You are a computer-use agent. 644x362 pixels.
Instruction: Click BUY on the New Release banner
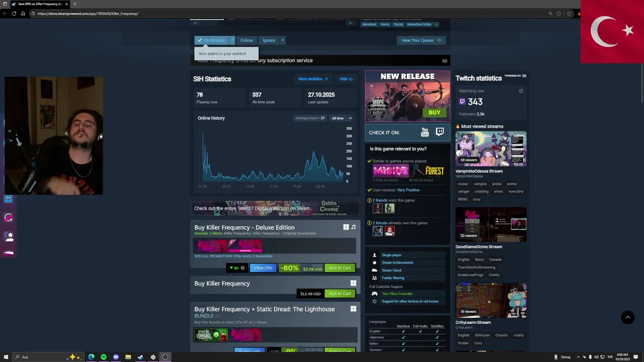pyautogui.click(x=434, y=113)
